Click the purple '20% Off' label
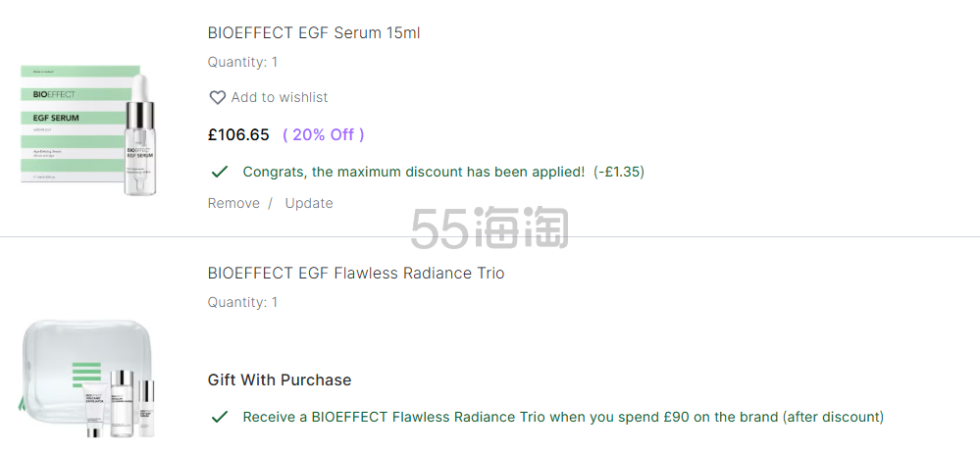The image size is (980, 455). pyautogui.click(x=323, y=134)
